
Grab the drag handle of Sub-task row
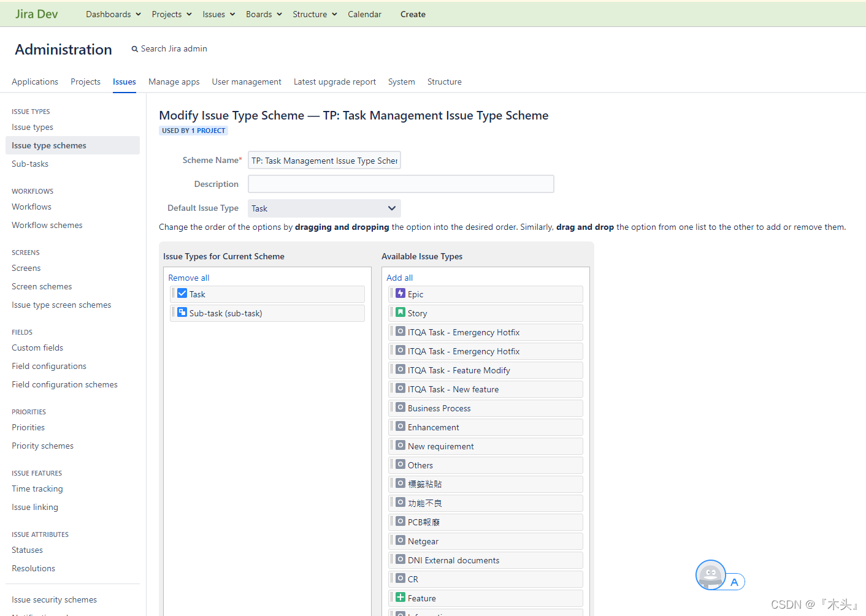(173, 313)
